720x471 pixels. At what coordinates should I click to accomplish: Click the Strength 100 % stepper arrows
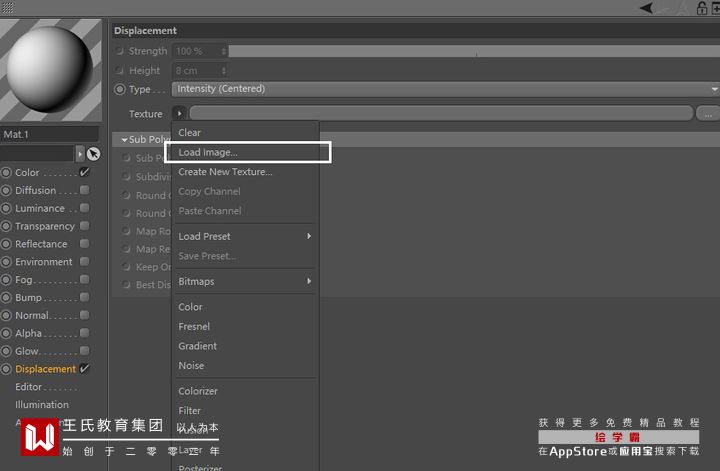pyautogui.click(x=224, y=51)
